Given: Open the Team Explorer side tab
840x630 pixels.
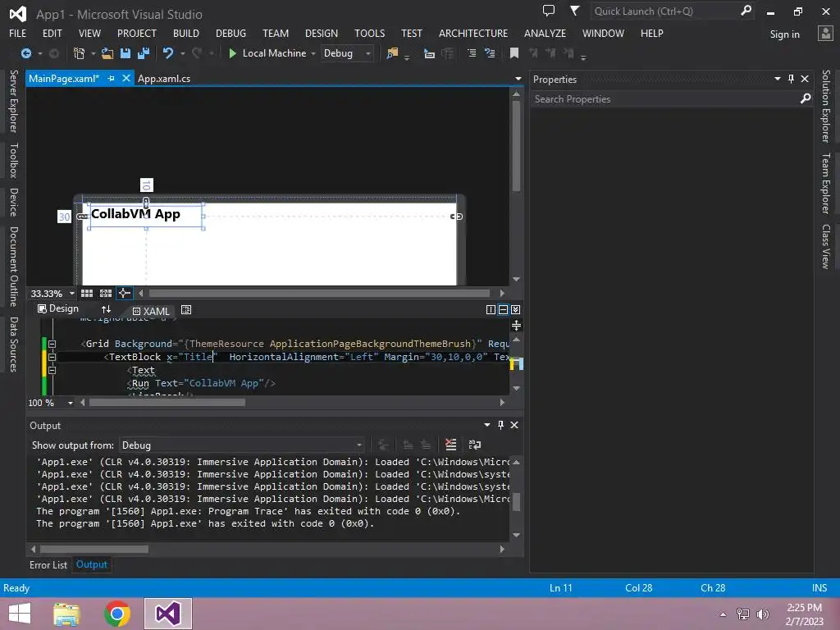Looking at the screenshot, I should [x=826, y=183].
